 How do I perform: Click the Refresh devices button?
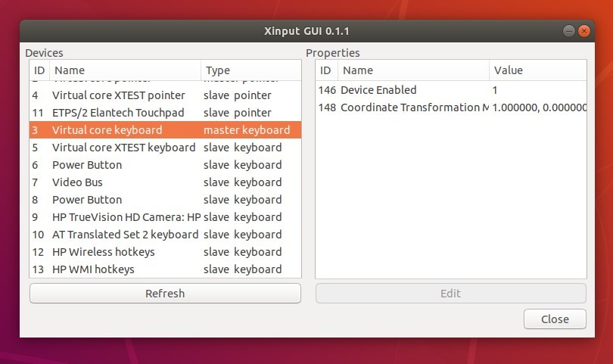pos(165,293)
